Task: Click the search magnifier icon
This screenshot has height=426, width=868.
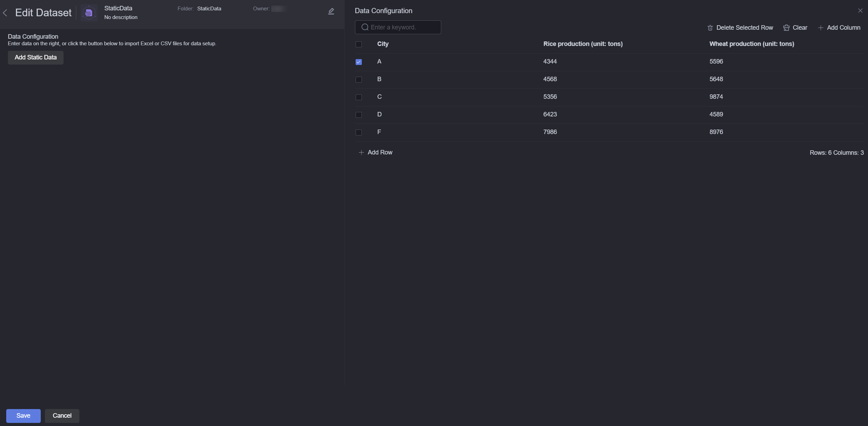Action: (x=365, y=27)
